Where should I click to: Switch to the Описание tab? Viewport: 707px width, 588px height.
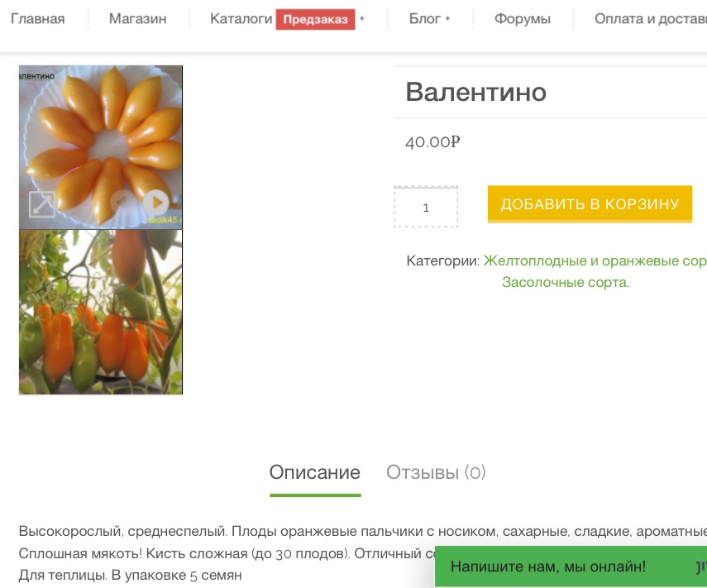point(314,473)
